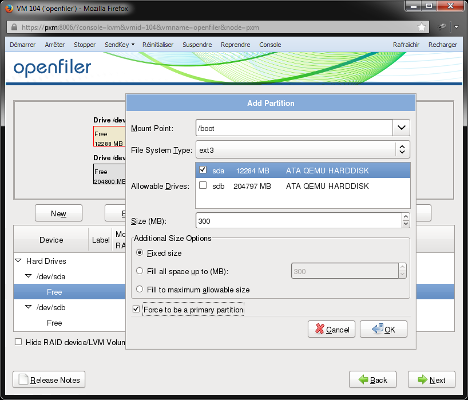Click Stopper in the console toolbar
This screenshot has width=468, height=400.
tap(85, 45)
